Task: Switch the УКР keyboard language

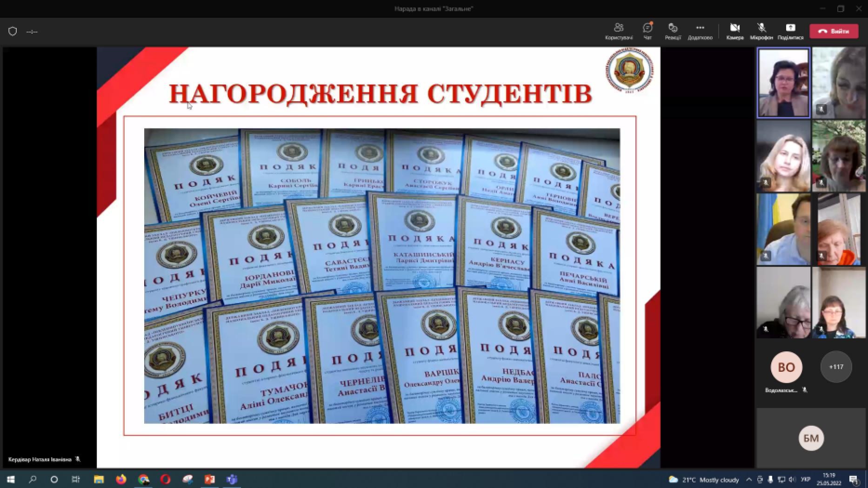Action: 806,480
